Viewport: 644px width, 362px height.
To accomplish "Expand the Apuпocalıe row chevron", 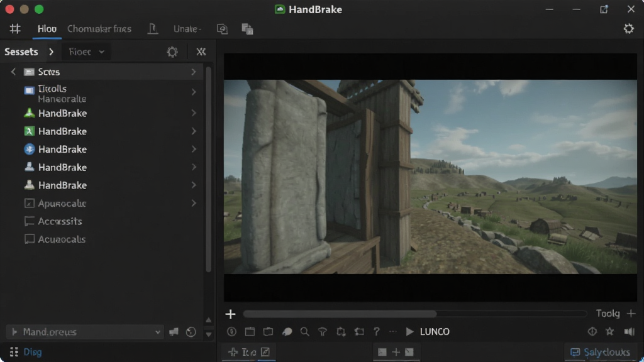I will pyautogui.click(x=194, y=203).
